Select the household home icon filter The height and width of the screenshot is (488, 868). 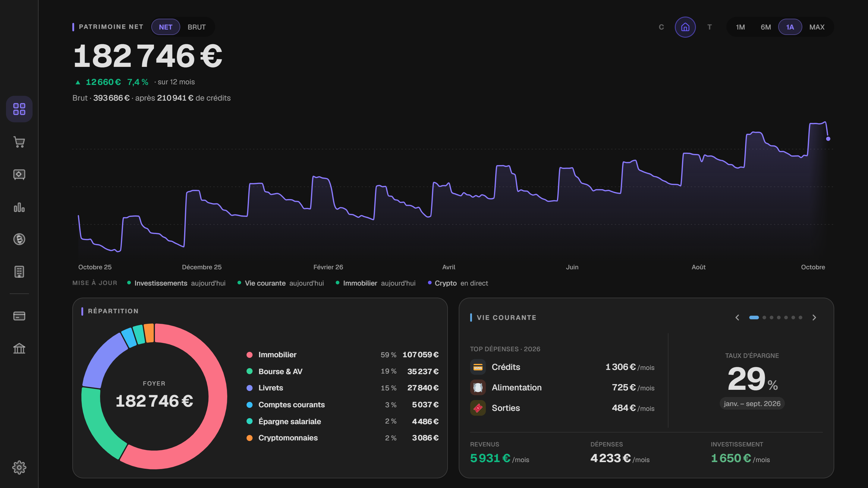pyautogui.click(x=685, y=27)
